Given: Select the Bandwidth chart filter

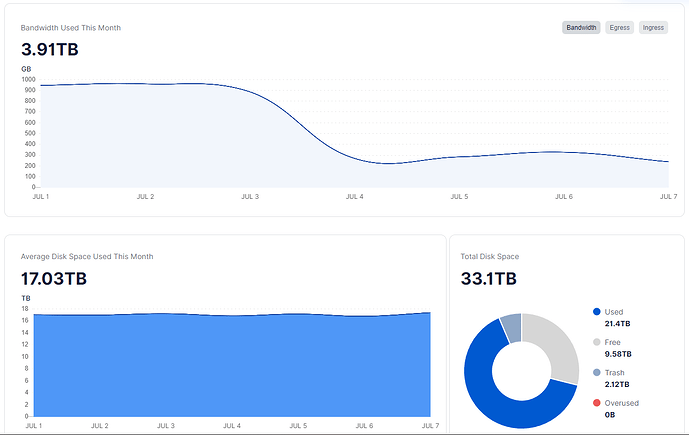Looking at the screenshot, I should click(x=581, y=28).
